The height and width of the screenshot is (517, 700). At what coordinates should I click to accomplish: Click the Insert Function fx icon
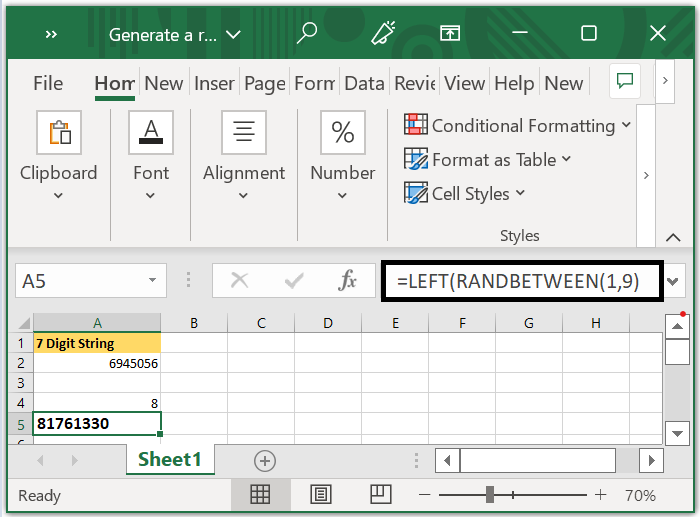tap(347, 281)
